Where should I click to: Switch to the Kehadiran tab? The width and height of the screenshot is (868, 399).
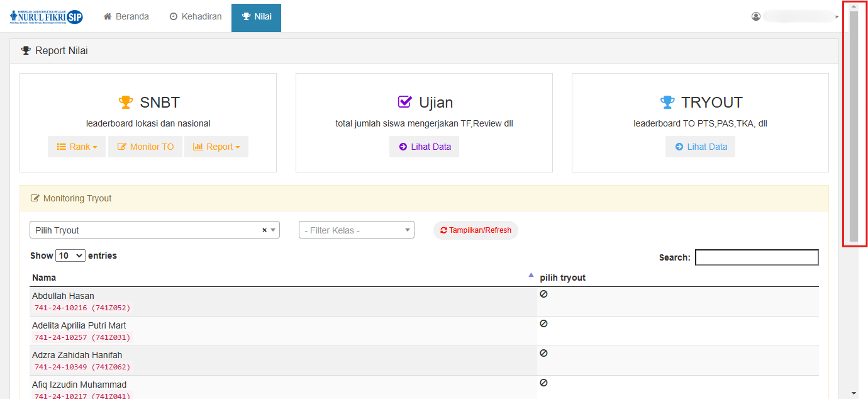(x=196, y=17)
